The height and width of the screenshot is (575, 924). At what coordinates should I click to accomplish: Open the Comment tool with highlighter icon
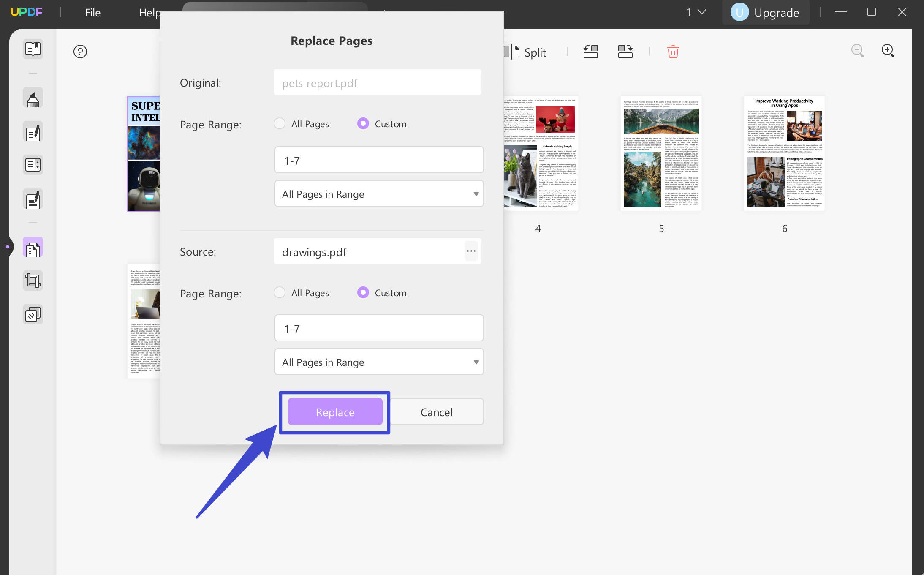tap(33, 98)
